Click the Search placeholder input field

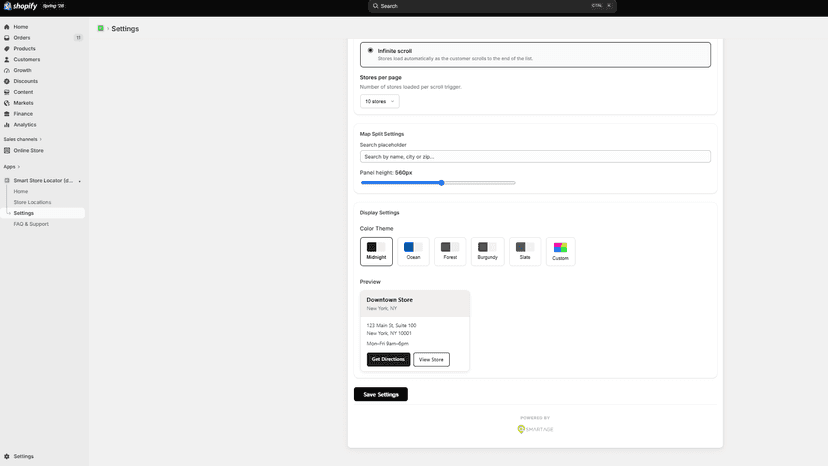(535, 157)
